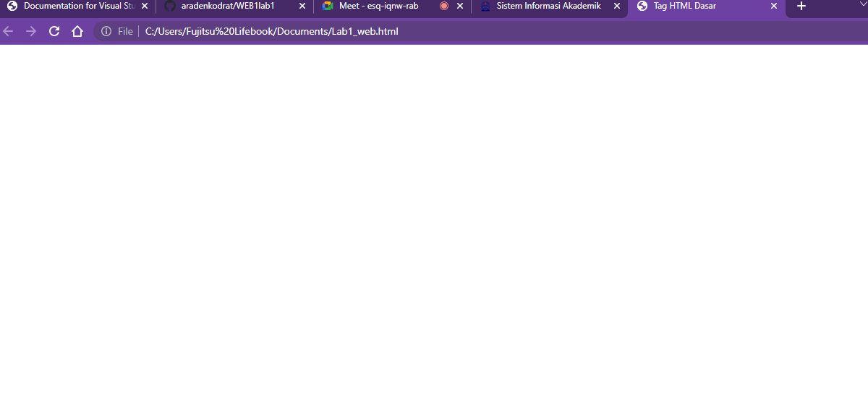Click the globe favicon on Documentation tab
The height and width of the screenshot is (404, 868).
(12, 6)
